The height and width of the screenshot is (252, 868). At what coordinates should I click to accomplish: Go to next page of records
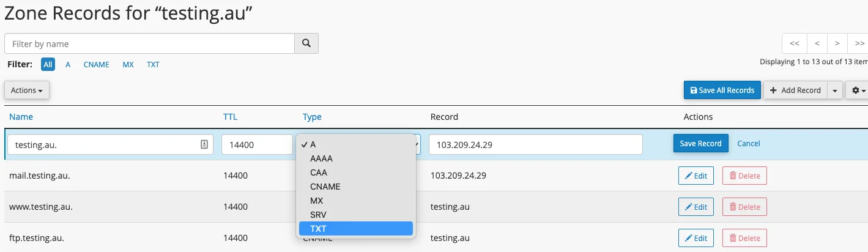click(x=837, y=43)
